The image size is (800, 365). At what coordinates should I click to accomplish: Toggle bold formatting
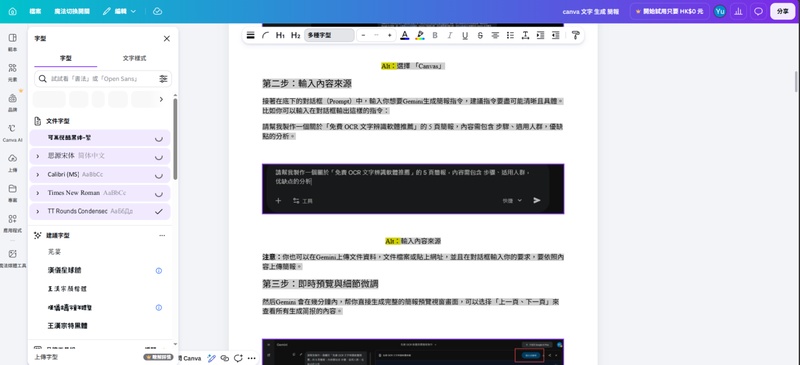pyautogui.click(x=435, y=35)
